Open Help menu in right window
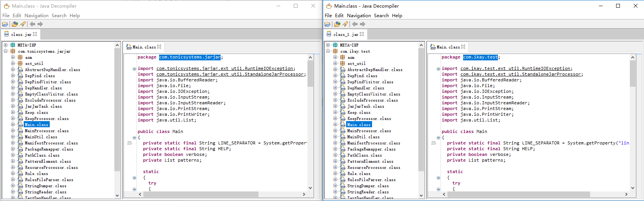This screenshot has width=644, height=201. point(397,16)
